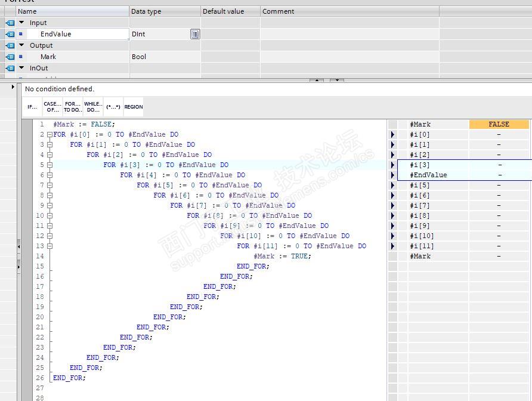Click the interface icon beside Output
The image size is (532, 401).
pos(10,45)
